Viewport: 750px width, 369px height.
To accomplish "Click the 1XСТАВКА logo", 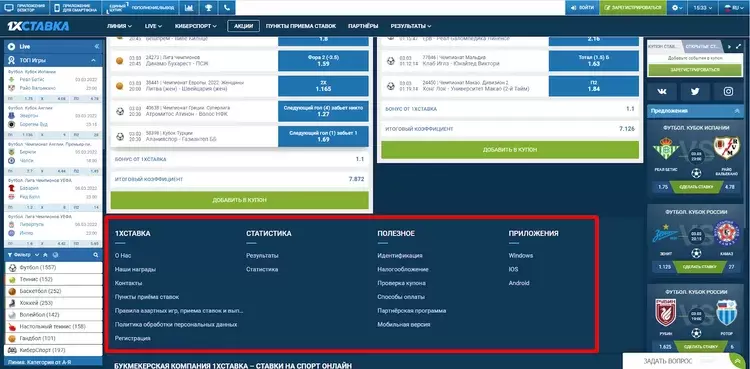I will (38, 26).
